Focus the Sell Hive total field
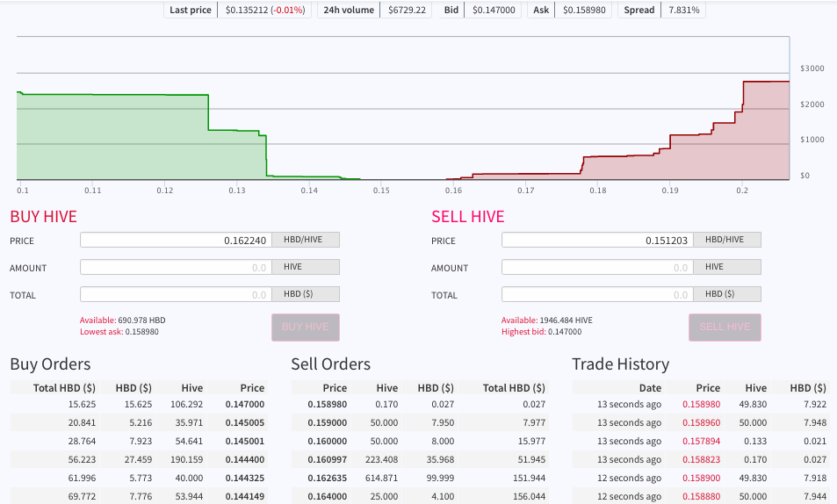 [x=598, y=294]
